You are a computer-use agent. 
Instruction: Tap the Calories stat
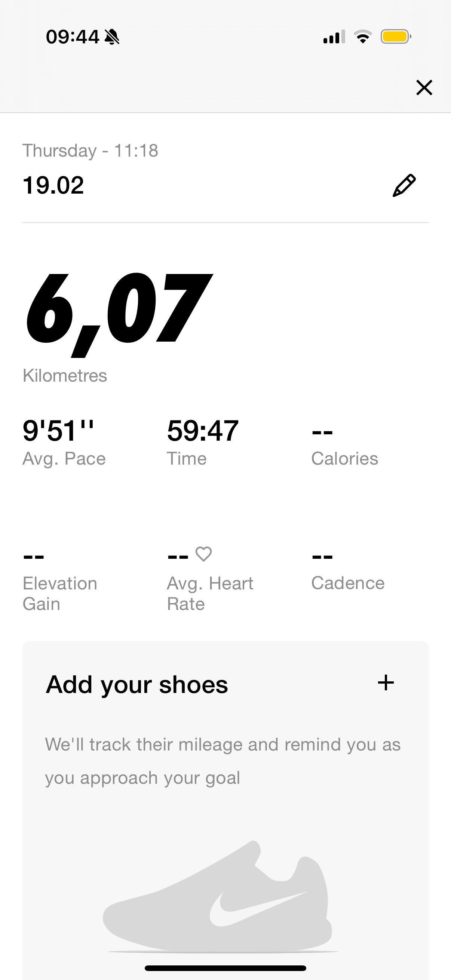(345, 444)
